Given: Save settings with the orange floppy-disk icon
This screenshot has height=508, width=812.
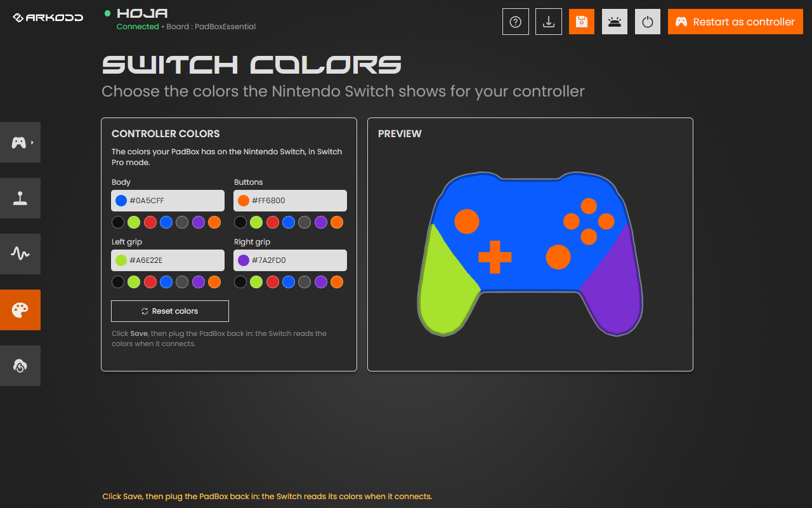Looking at the screenshot, I should click(582, 22).
